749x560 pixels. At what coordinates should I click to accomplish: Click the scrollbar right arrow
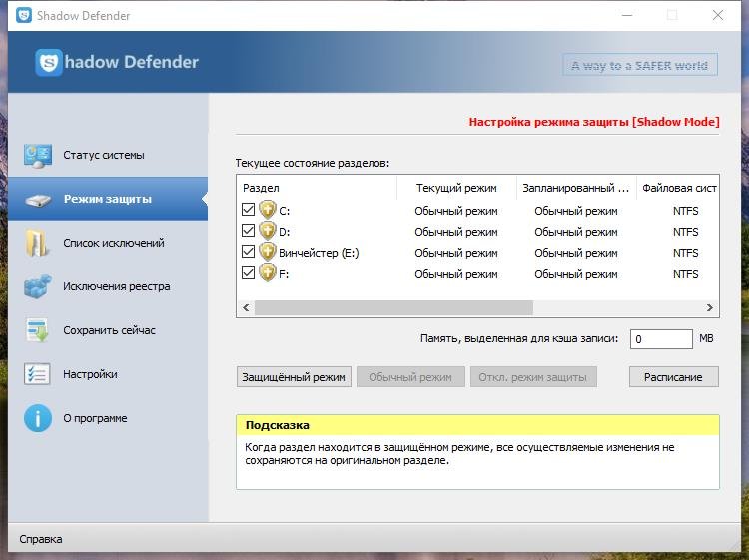(x=710, y=307)
